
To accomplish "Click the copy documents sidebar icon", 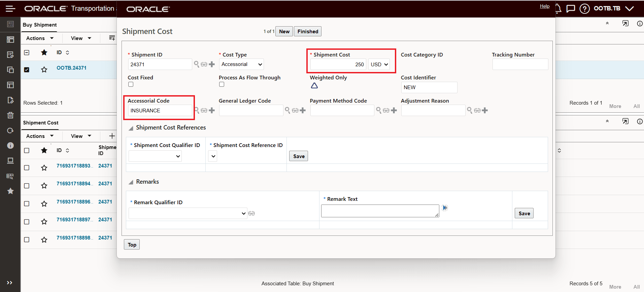I will (10, 70).
